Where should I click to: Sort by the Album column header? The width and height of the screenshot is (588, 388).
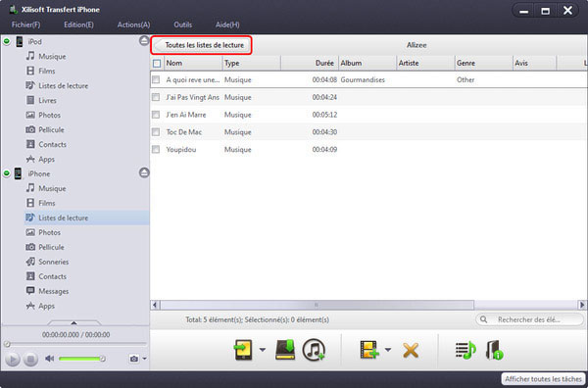pyautogui.click(x=367, y=63)
